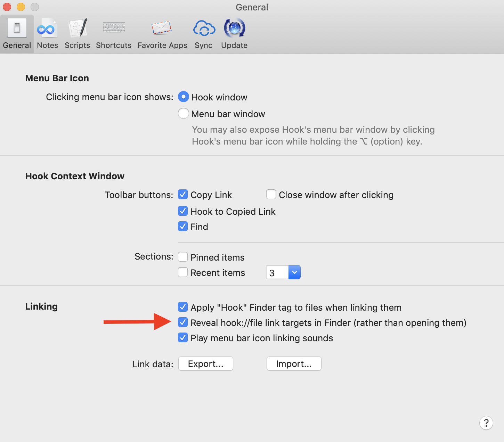Click the Linking section heading
Viewport: 504px width, 442px height.
click(x=41, y=306)
